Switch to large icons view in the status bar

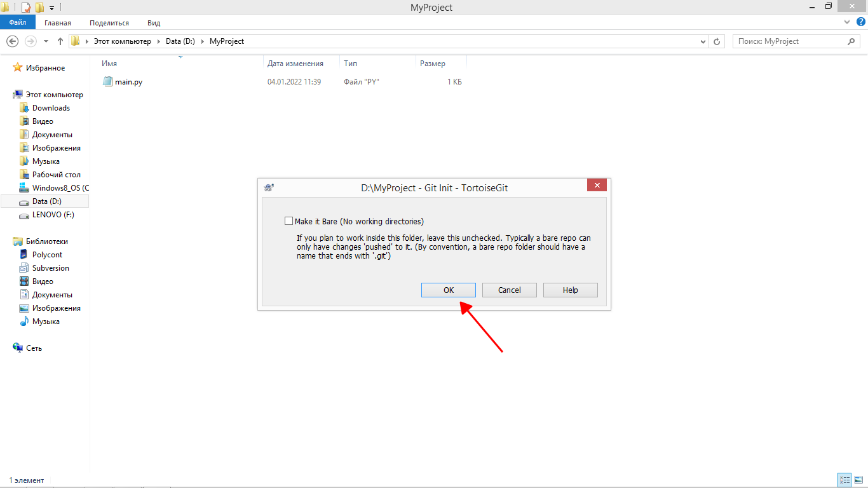click(858, 480)
